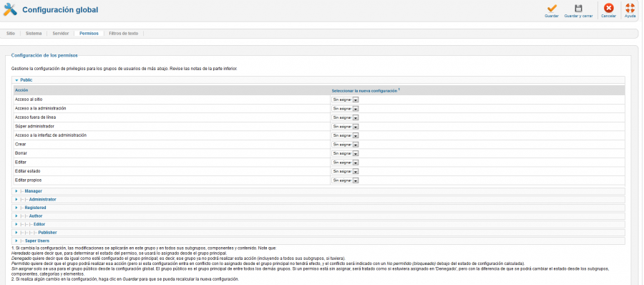Open dropdown for Súper administrador

click(x=346, y=127)
